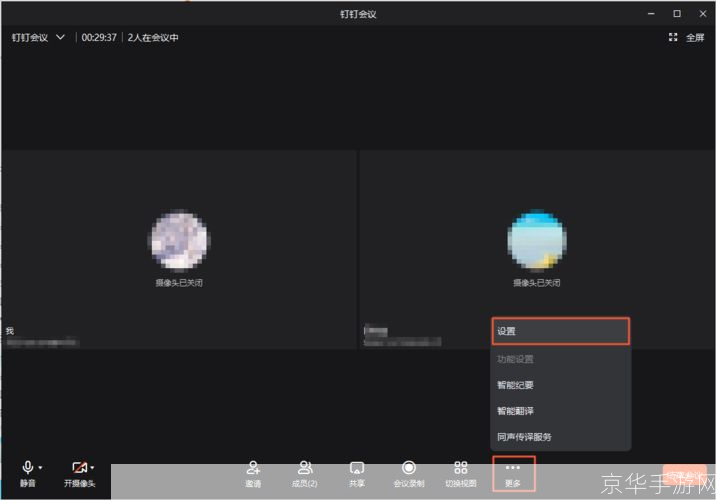The width and height of the screenshot is (716, 500).
Task: Click the 我 name label
Action: click(10, 331)
